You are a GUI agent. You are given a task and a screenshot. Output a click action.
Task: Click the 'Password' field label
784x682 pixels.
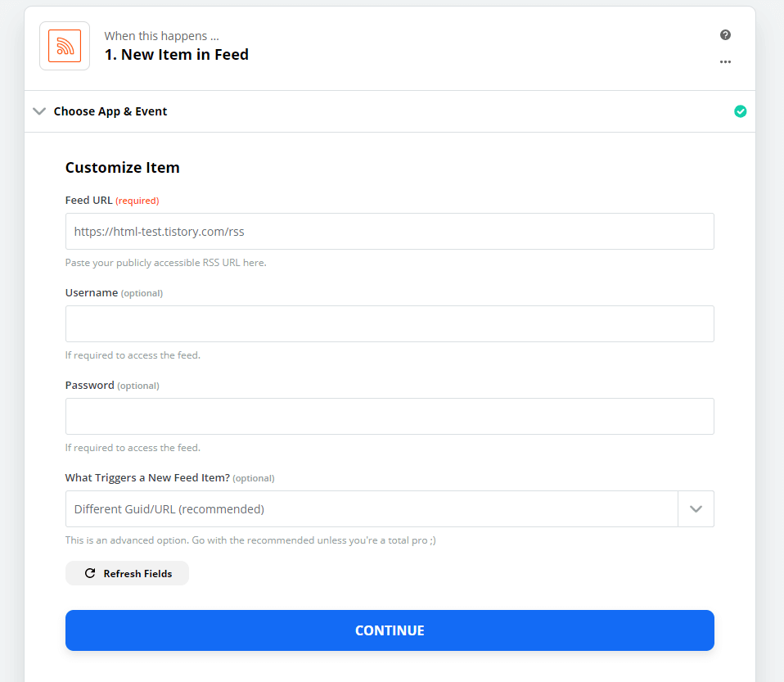[90, 386]
